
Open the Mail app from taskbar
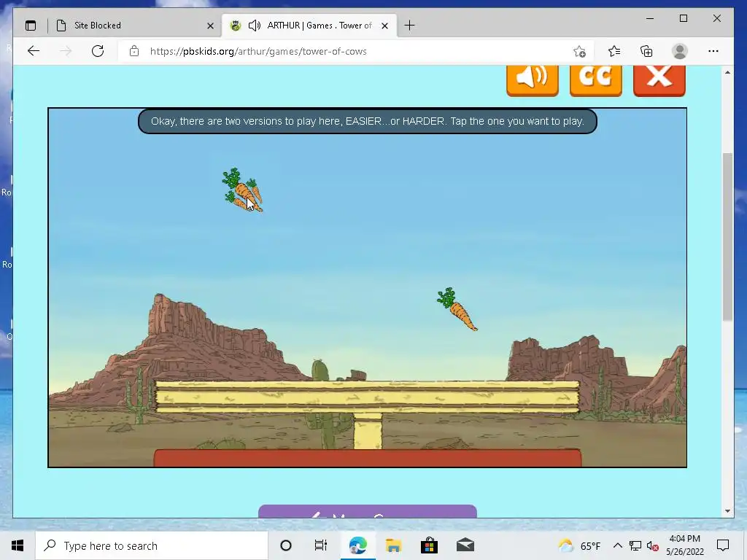click(x=465, y=545)
